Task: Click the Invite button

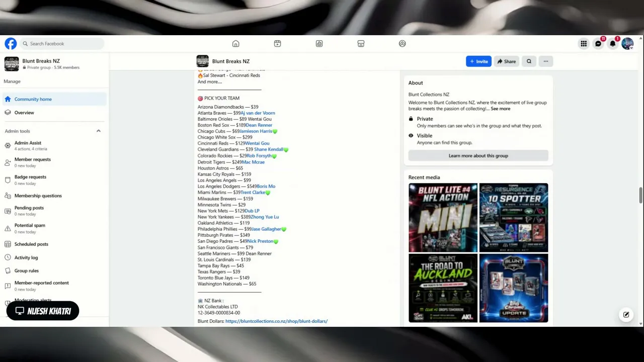Action: pyautogui.click(x=478, y=61)
